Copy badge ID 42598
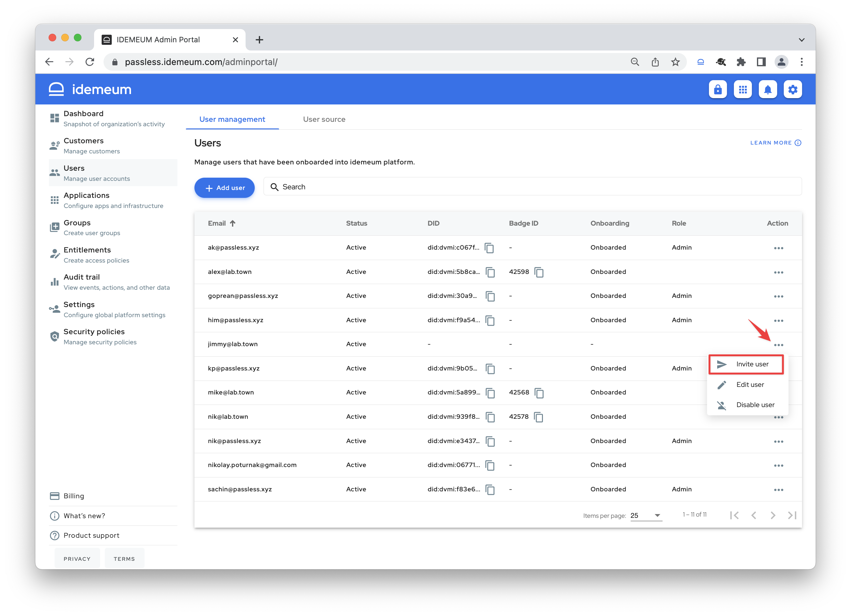Screen dimensions: 851x616 [x=539, y=272]
